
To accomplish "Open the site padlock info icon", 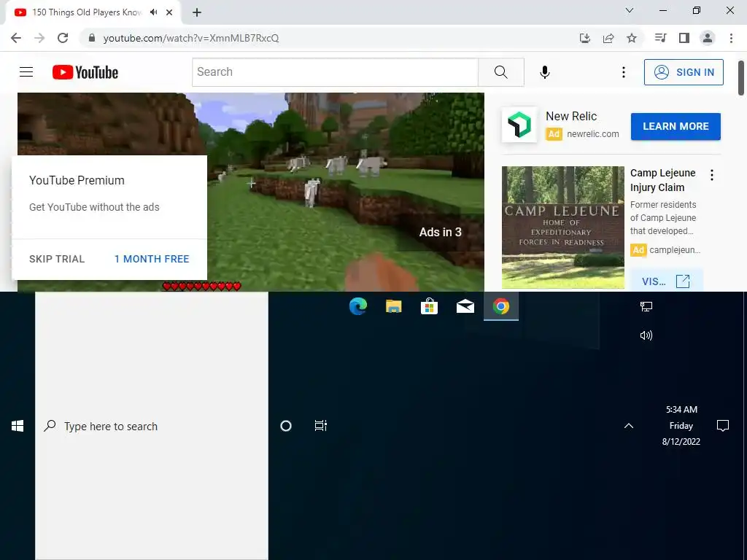I will point(92,38).
